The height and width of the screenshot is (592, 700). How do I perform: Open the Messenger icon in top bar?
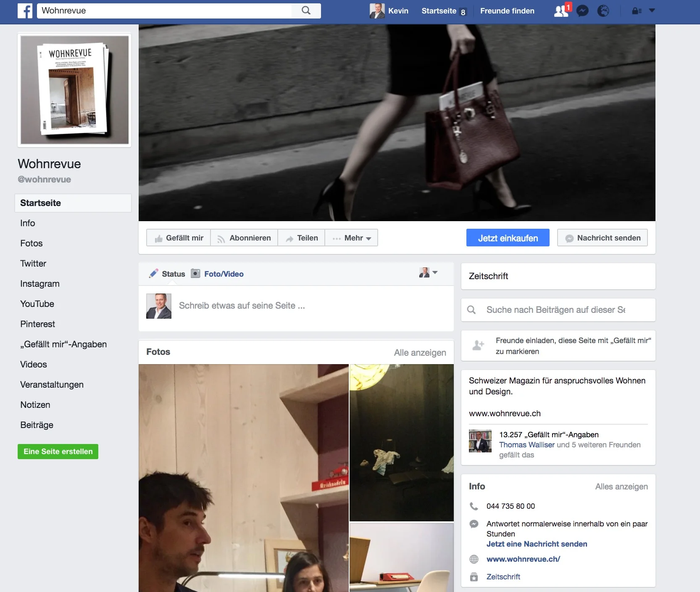click(x=582, y=11)
